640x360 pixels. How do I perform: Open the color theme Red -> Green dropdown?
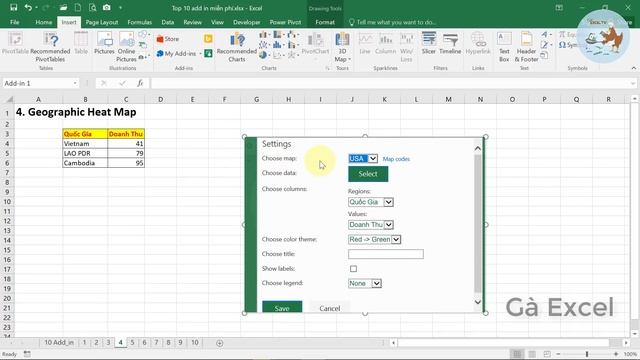tap(374, 239)
